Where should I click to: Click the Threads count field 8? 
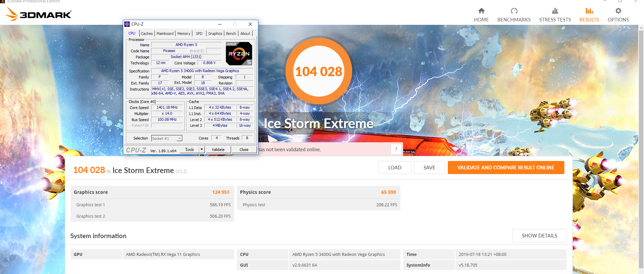tap(247, 138)
